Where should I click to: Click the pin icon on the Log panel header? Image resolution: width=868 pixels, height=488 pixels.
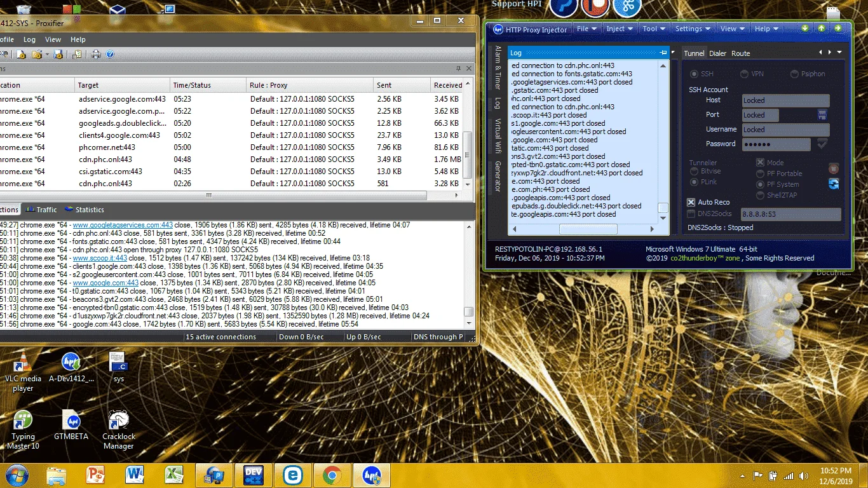click(x=663, y=53)
